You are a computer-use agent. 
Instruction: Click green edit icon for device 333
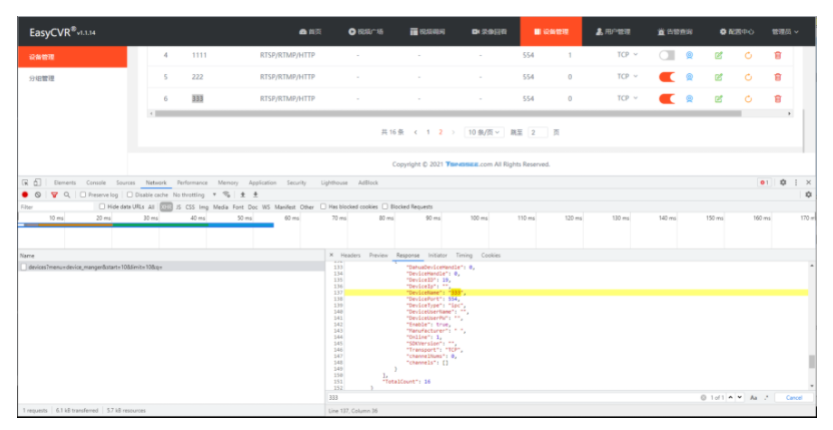click(719, 99)
